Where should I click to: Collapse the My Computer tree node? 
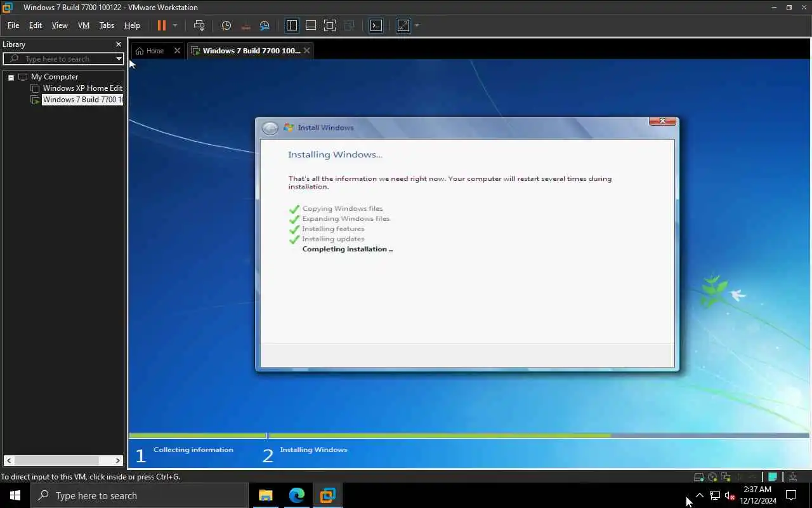[x=11, y=77]
